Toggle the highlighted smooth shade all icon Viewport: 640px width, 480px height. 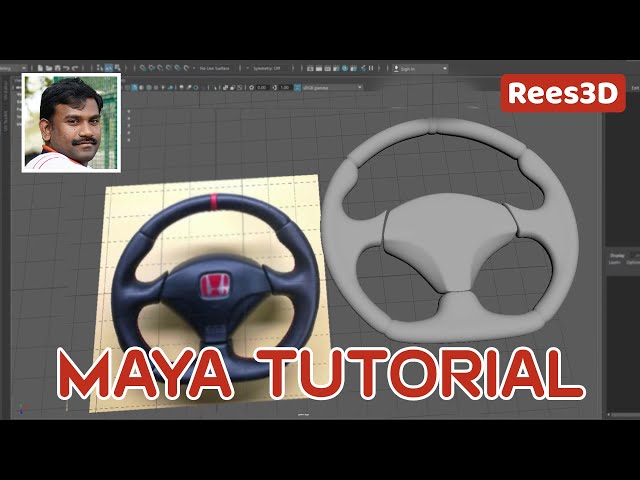(x=134, y=87)
